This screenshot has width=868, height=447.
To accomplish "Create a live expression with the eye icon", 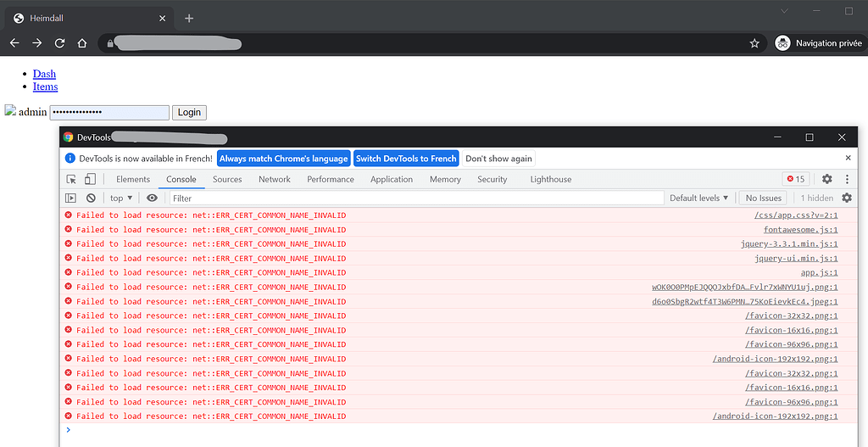I will 152,198.
